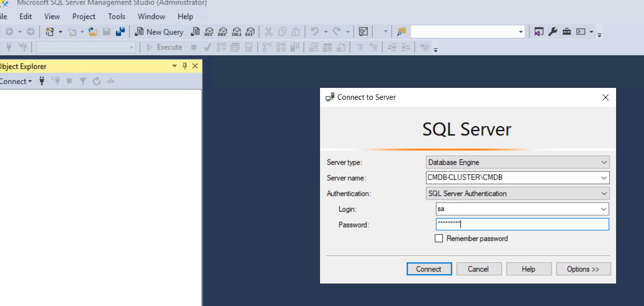Toggle the Remember password checkbox
Image resolution: width=644 pixels, height=306 pixels.
click(439, 239)
